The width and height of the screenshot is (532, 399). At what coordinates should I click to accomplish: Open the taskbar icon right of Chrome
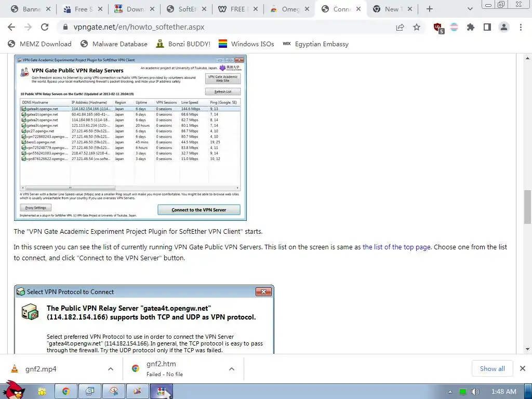pyautogui.click(x=89, y=391)
